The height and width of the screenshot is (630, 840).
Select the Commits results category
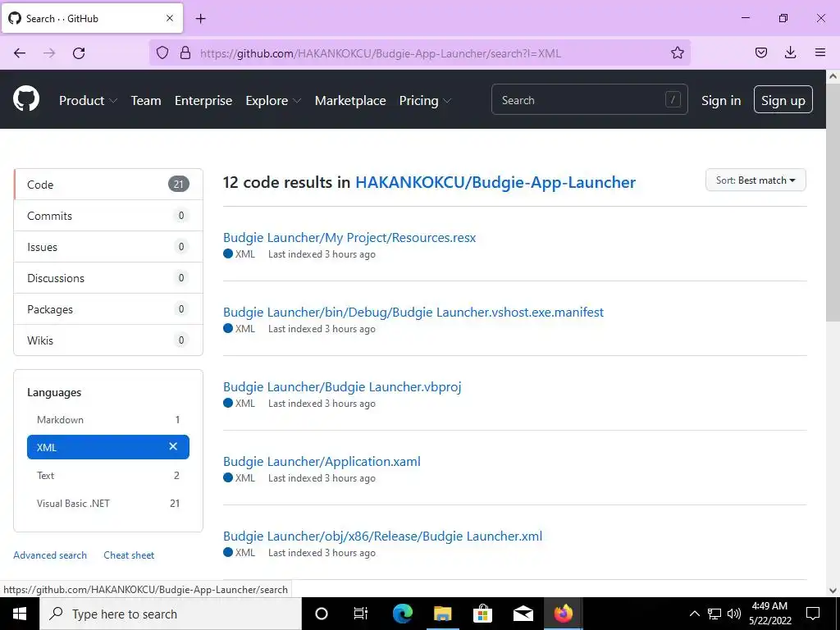pos(108,216)
